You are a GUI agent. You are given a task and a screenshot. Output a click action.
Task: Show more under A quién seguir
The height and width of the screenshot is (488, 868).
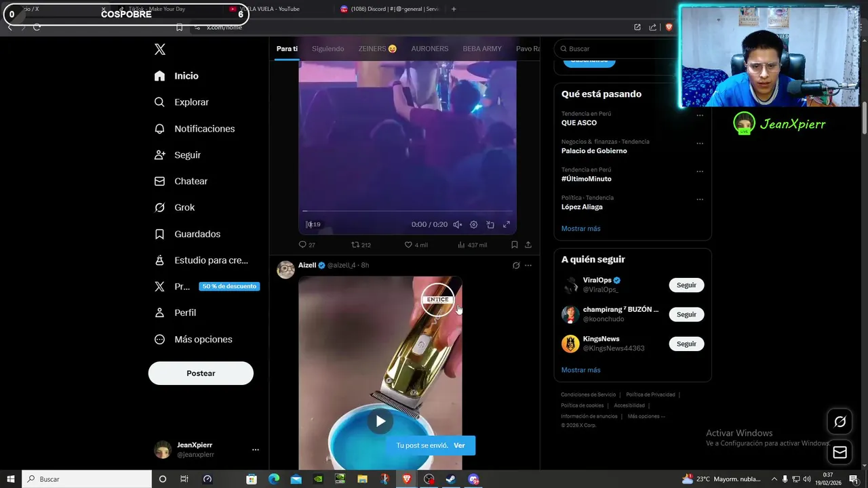581,370
